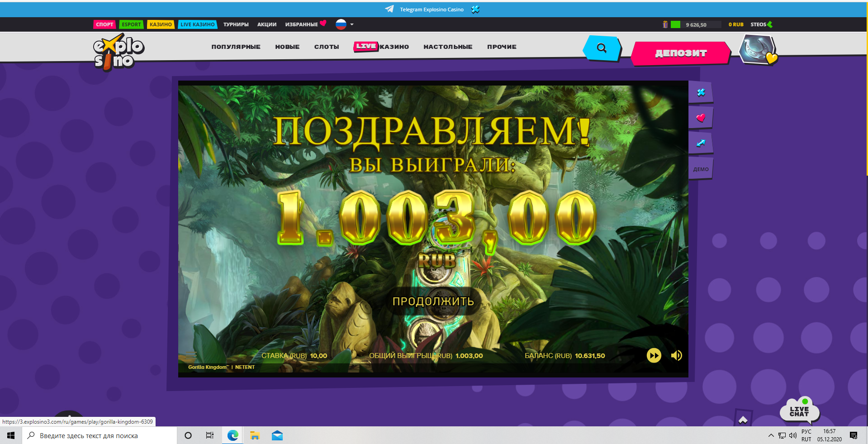Switch to ДЕМО mode

[x=701, y=169]
